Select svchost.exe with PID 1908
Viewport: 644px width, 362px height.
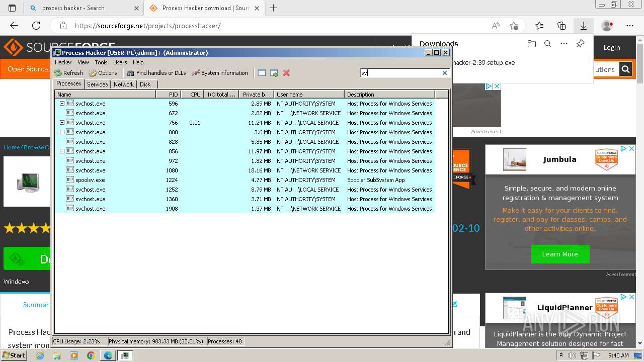(x=245, y=209)
